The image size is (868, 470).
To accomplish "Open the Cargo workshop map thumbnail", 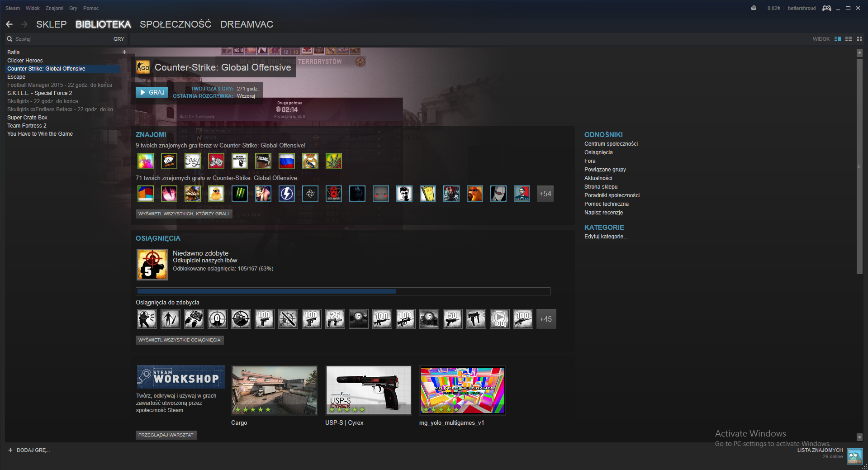I will click(x=274, y=390).
